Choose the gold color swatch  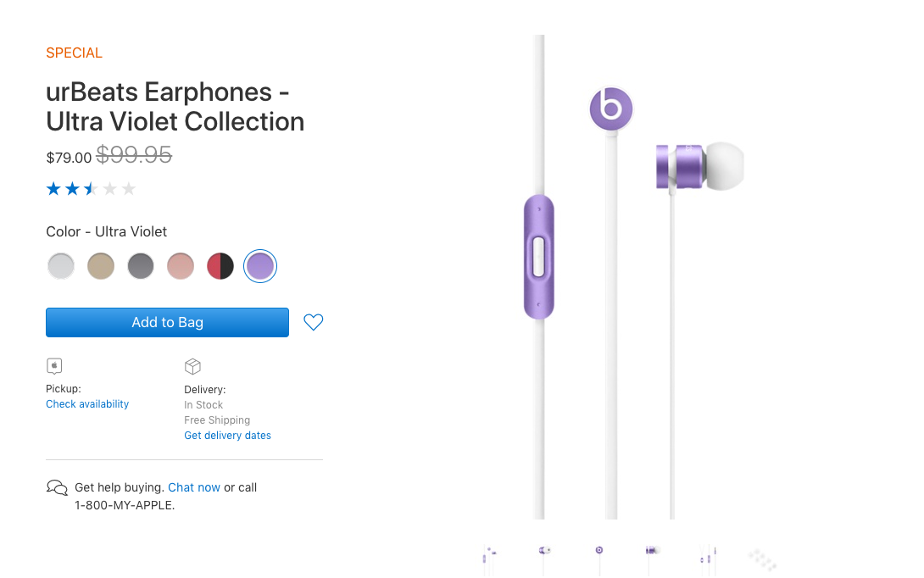click(101, 266)
